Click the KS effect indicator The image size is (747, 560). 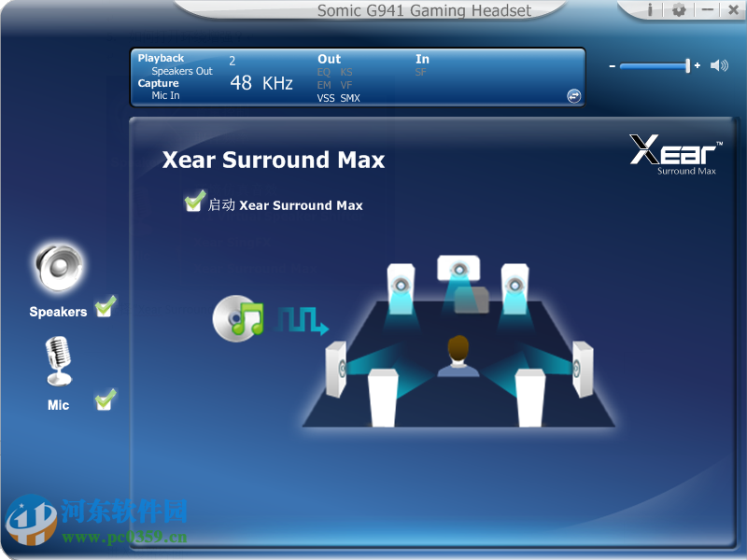pyautogui.click(x=346, y=72)
